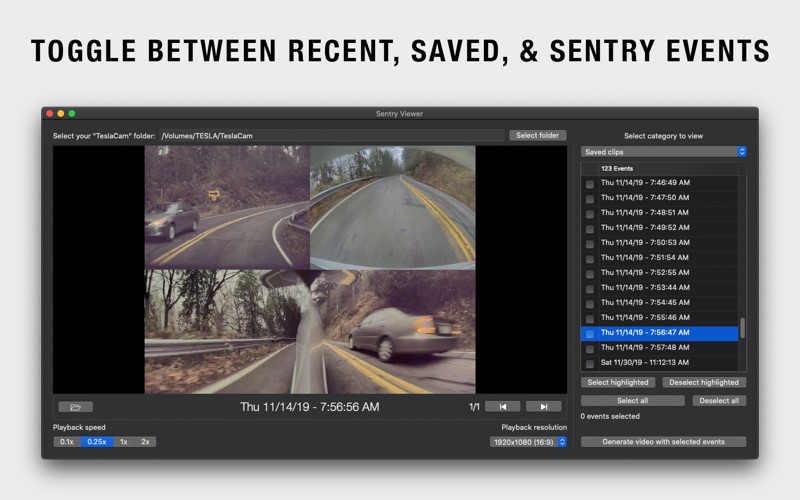Viewport: 800px width, 500px height.
Task: Select event Thu 11/14/19 - 7:53:44 AM
Action: tap(645, 287)
